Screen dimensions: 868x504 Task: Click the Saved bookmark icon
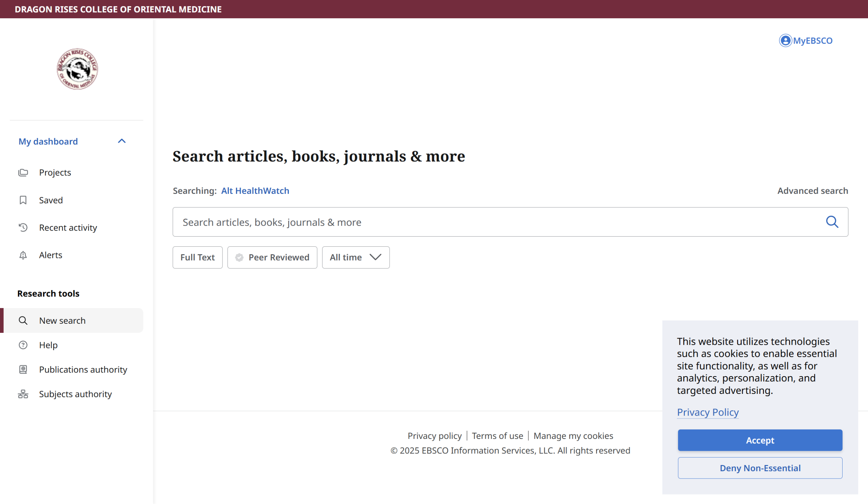click(23, 200)
